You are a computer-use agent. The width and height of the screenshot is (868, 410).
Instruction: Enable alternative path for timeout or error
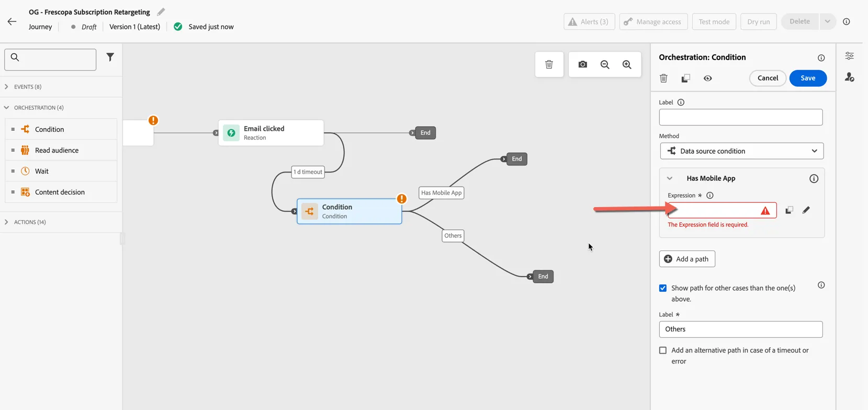click(663, 350)
